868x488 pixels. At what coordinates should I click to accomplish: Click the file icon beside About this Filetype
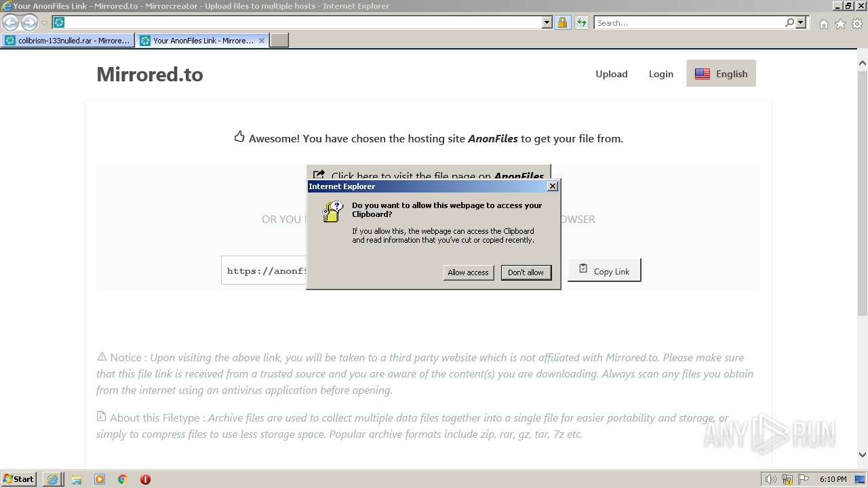[102, 416]
